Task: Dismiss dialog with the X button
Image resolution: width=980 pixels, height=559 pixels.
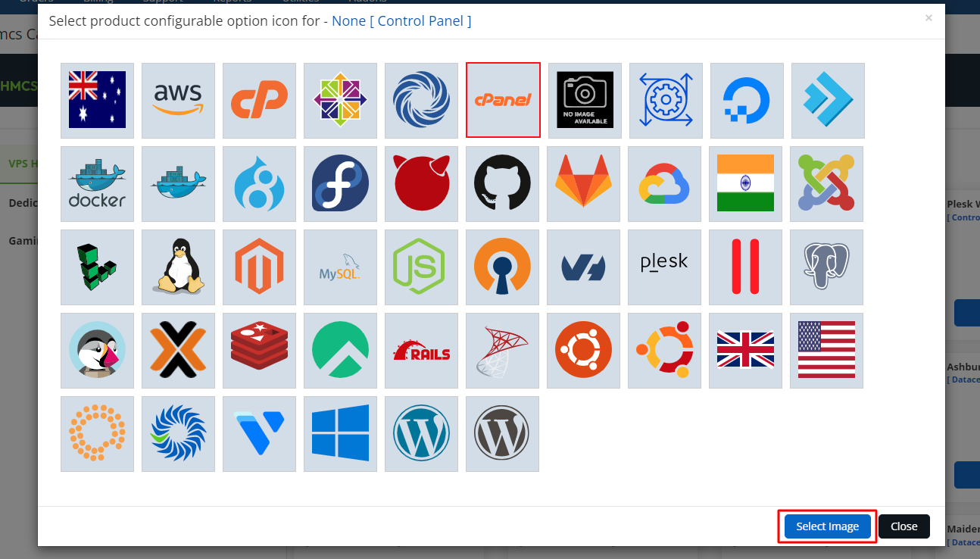Action: [929, 18]
